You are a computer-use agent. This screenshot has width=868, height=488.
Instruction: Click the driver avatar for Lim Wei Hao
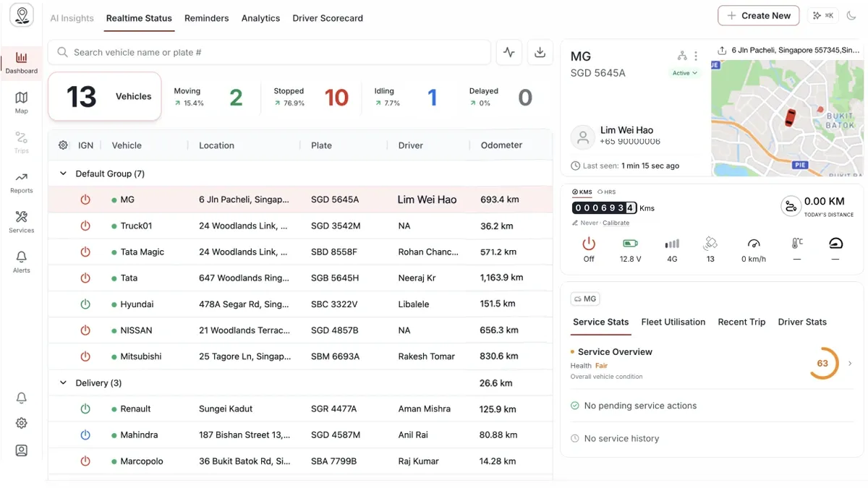coord(583,137)
